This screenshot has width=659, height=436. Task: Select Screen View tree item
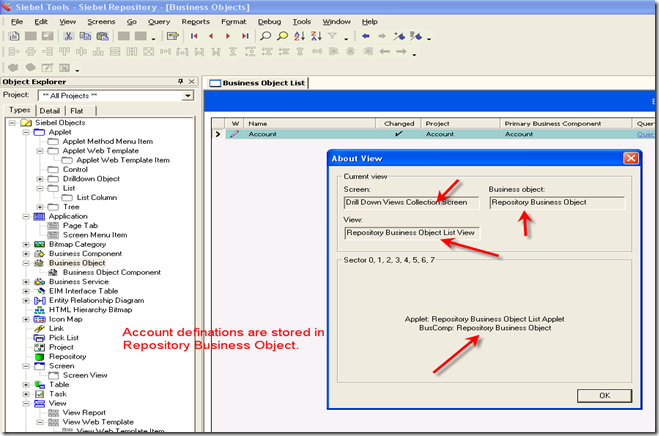pyautogui.click(x=85, y=375)
